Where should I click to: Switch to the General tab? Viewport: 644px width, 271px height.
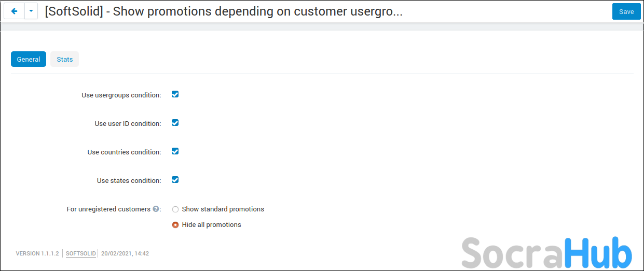click(29, 59)
